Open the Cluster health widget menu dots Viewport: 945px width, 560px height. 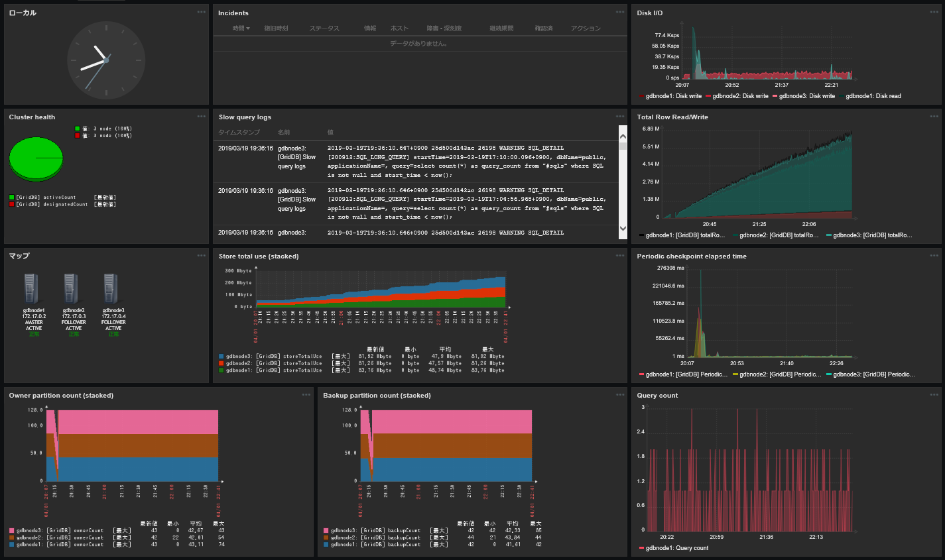(201, 117)
